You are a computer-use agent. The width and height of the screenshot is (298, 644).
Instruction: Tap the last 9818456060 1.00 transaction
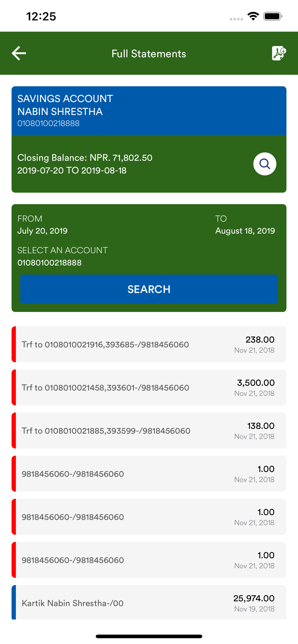click(149, 560)
